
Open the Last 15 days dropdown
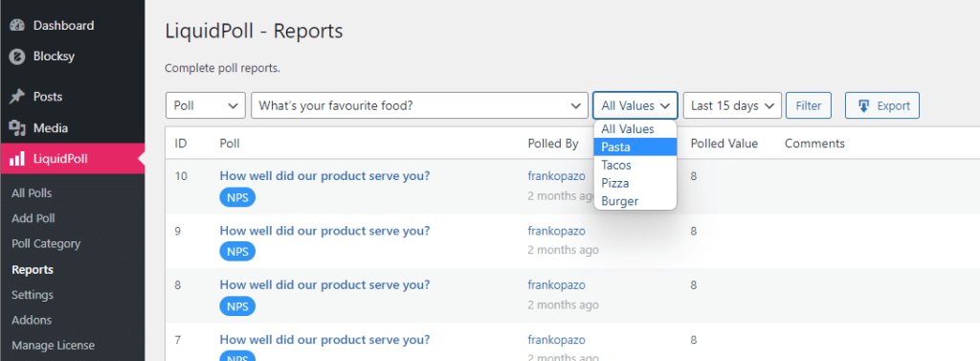pyautogui.click(x=732, y=105)
